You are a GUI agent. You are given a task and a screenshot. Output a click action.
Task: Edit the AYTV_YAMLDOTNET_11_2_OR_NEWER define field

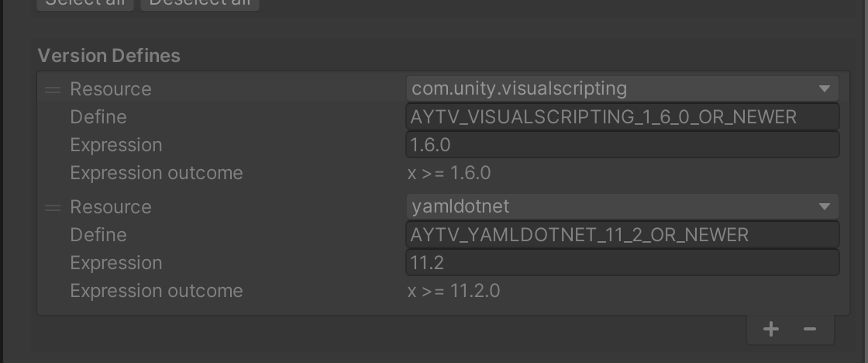click(x=622, y=235)
